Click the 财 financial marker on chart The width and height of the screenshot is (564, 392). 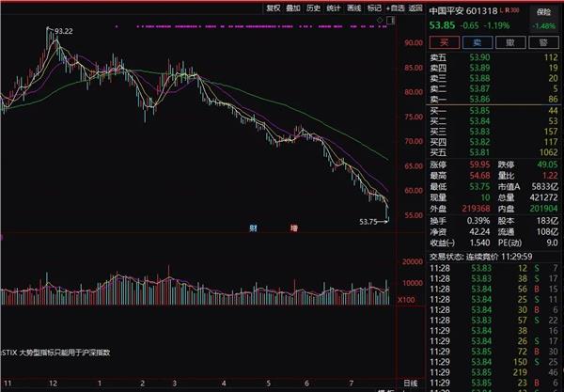253,228
